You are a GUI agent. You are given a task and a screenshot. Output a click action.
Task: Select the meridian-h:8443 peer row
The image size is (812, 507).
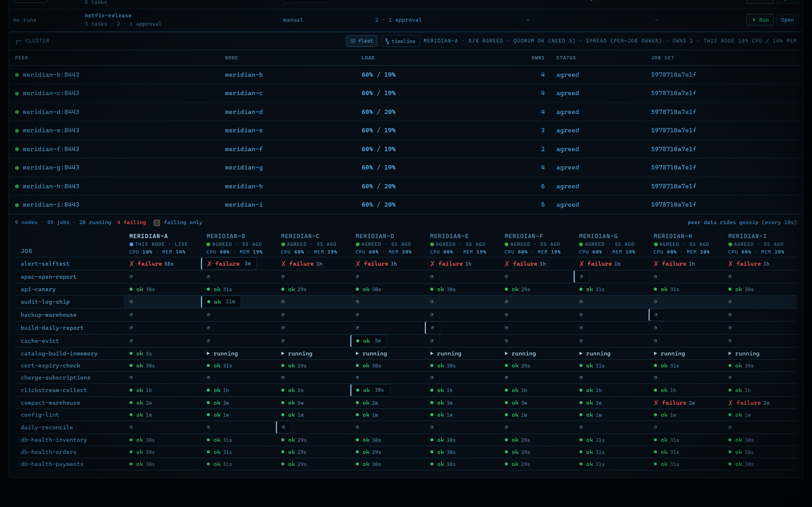click(x=406, y=186)
